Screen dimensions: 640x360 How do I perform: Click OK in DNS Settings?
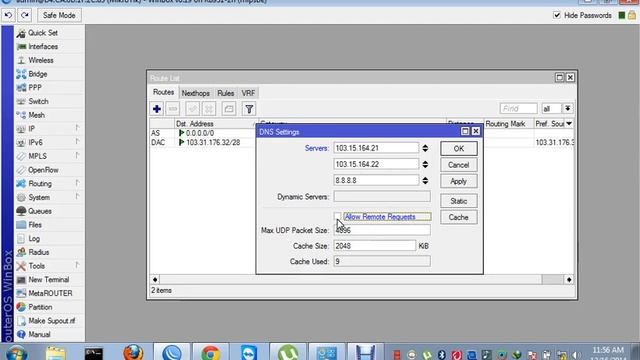pos(459,149)
